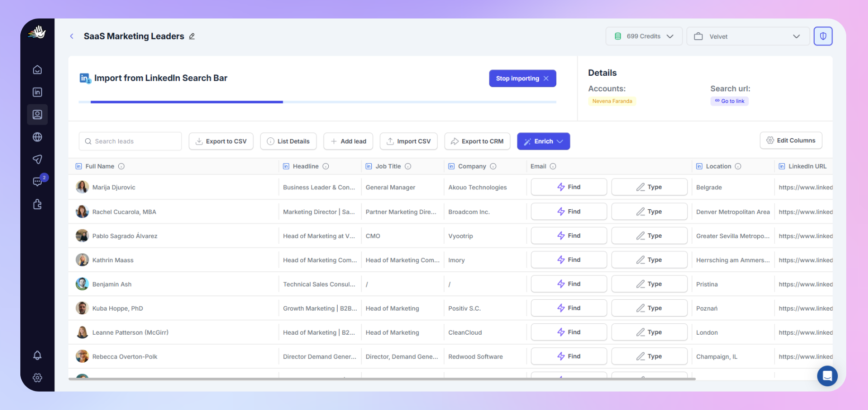Screen dimensions: 868x410
Task: Click Kuba Hoppe's profile avatar
Action: 82,308
